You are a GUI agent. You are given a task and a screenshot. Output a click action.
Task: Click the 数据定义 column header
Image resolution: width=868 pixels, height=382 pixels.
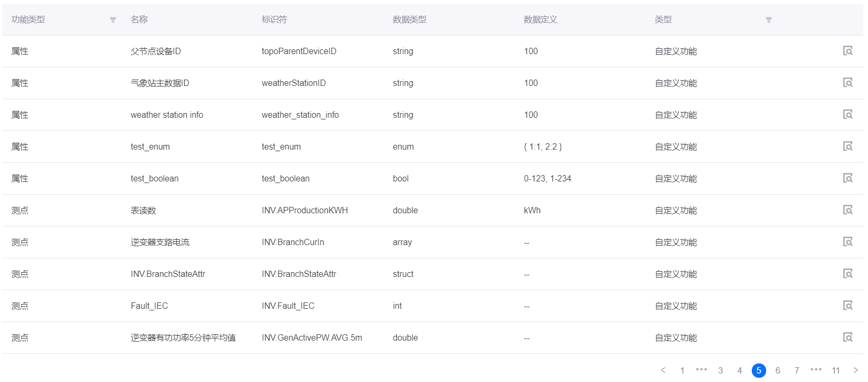click(541, 20)
